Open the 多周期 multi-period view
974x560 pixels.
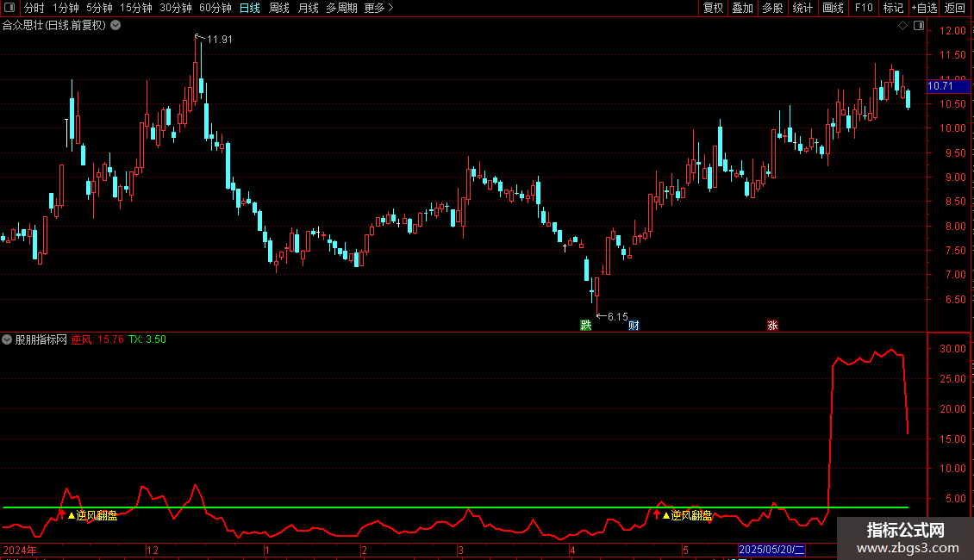341,8
